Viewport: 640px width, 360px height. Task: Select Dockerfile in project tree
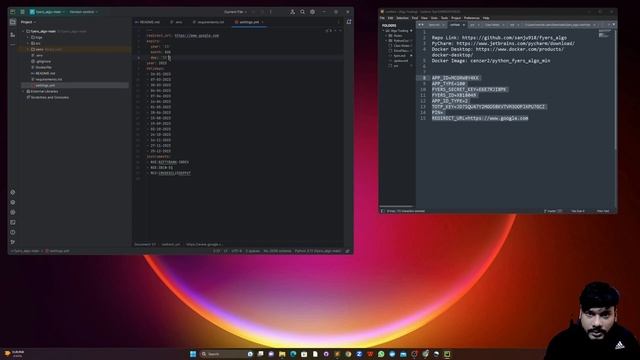42,67
